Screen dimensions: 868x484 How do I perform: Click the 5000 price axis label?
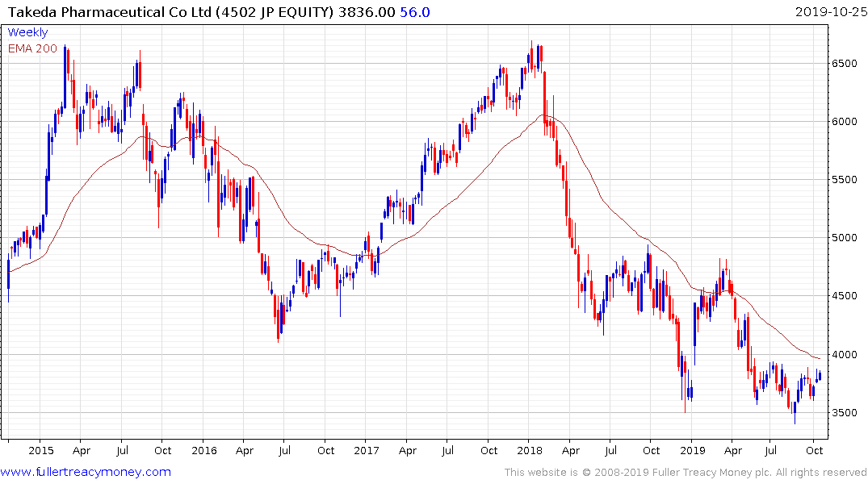point(845,238)
